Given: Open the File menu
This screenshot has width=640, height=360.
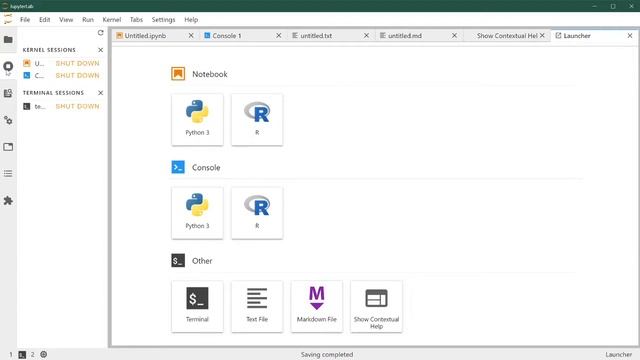Looking at the screenshot, I should click(x=25, y=20).
